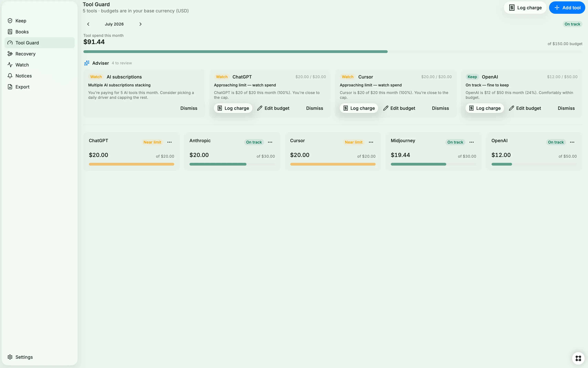Screen dimensions: 588x368
Task: Click the July 2026 month label
Action: [114, 24]
